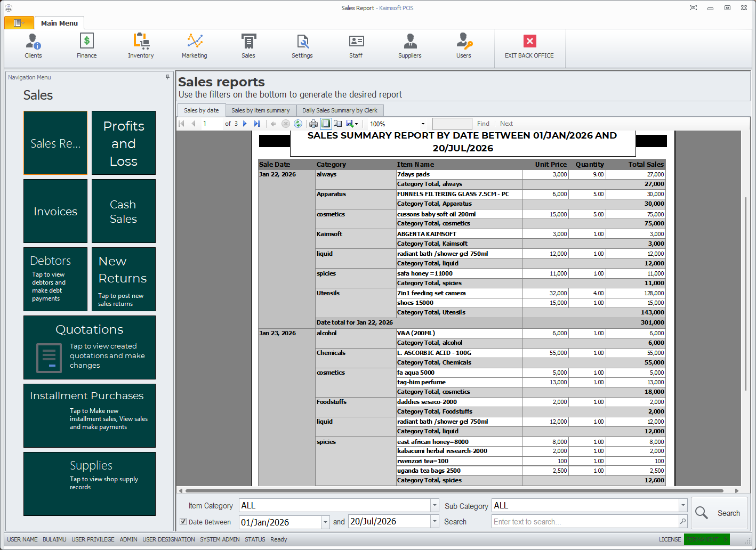This screenshot has height=550, width=756.
Task: Click 'L. ASCORBIC ACID - 100G' item
Action: point(434,353)
